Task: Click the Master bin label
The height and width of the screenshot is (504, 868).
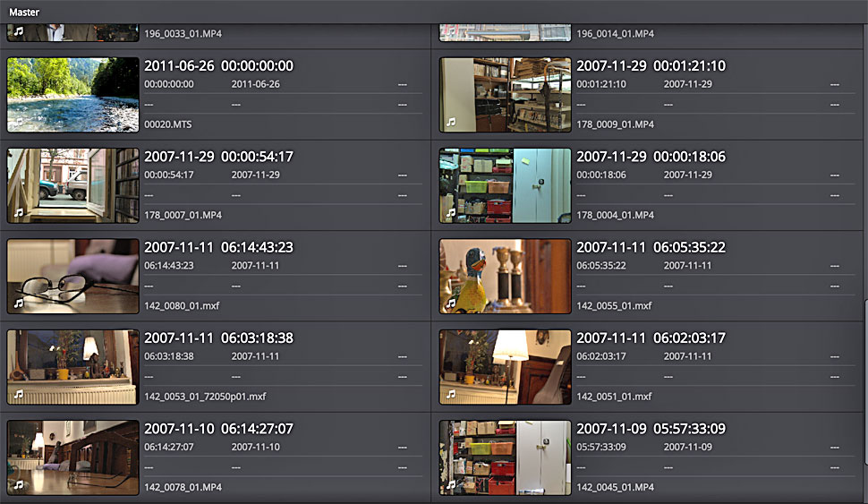Action: tap(24, 12)
